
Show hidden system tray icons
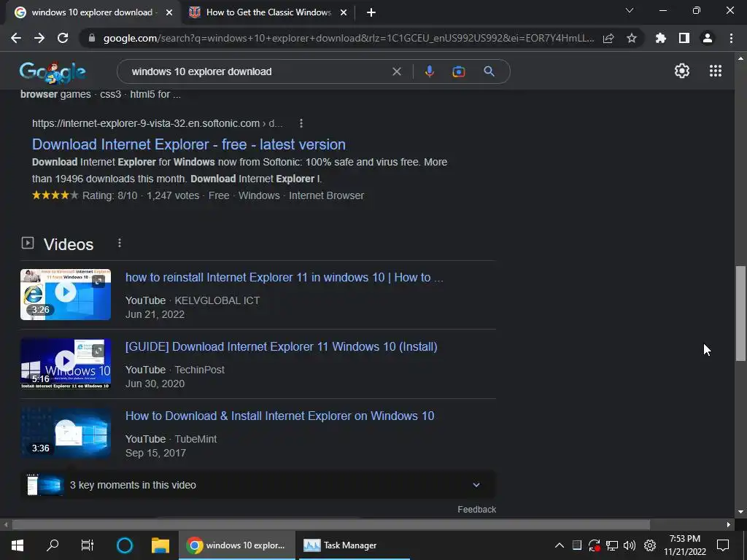tap(560, 545)
